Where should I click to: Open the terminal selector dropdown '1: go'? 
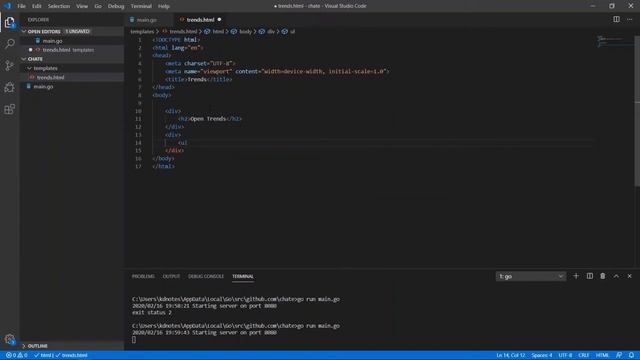[x=531, y=276]
